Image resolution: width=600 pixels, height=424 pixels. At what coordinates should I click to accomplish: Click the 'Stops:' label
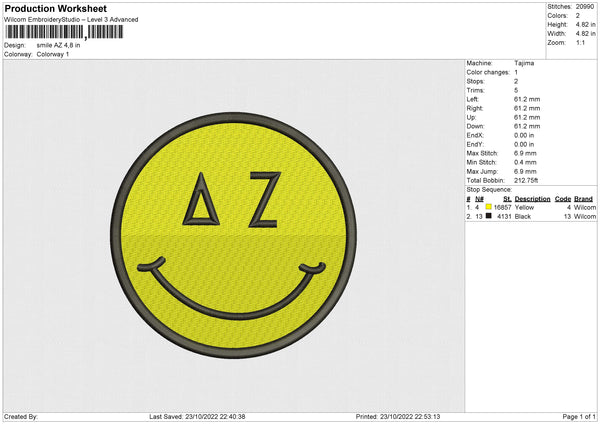475,82
